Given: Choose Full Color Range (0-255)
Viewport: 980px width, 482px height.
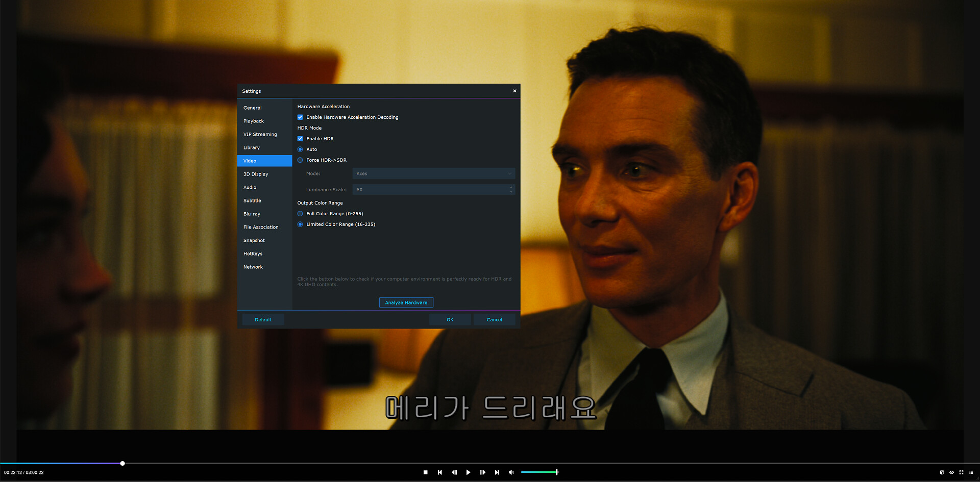Looking at the screenshot, I should (300, 214).
